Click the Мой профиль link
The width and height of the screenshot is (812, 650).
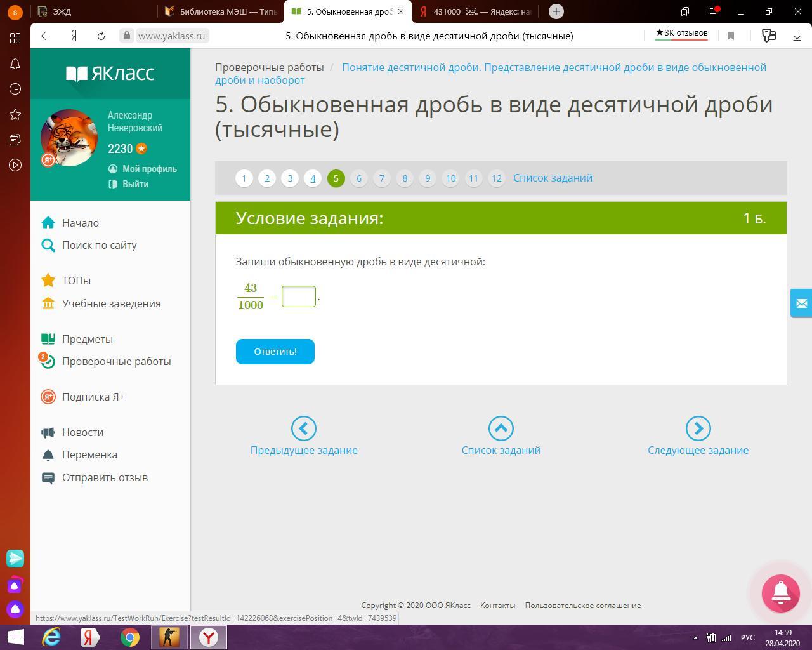click(x=149, y=169)
